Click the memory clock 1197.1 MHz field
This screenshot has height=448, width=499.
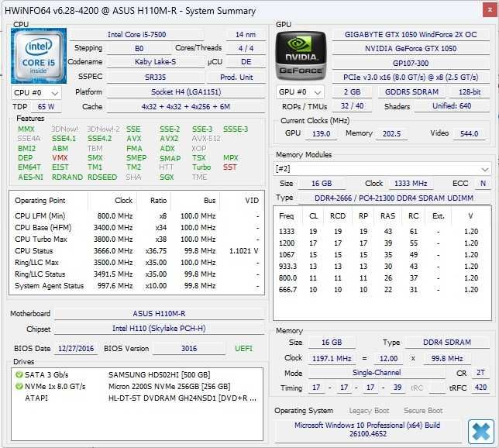pyautogui.click(x=332, y=359)
